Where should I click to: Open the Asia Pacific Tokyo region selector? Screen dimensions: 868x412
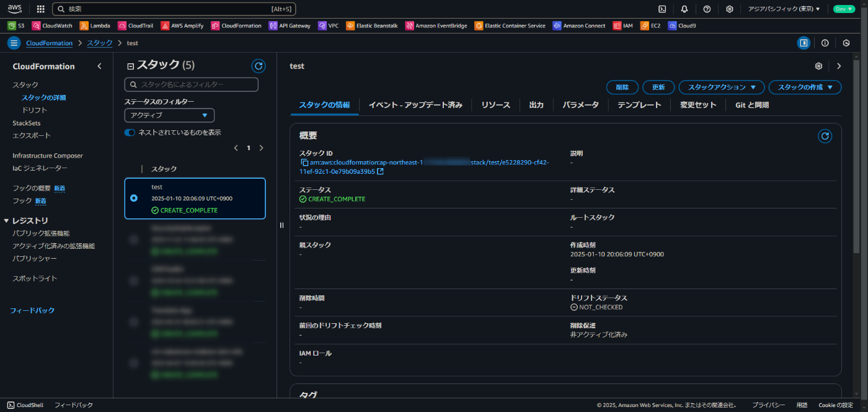pyautogui.click(x=784, y=9)
